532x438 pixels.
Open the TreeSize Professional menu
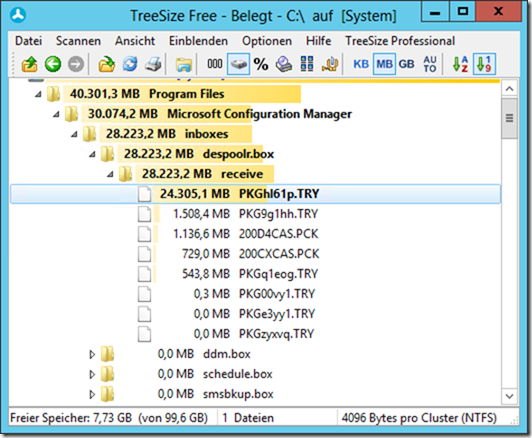coord(400,41)
